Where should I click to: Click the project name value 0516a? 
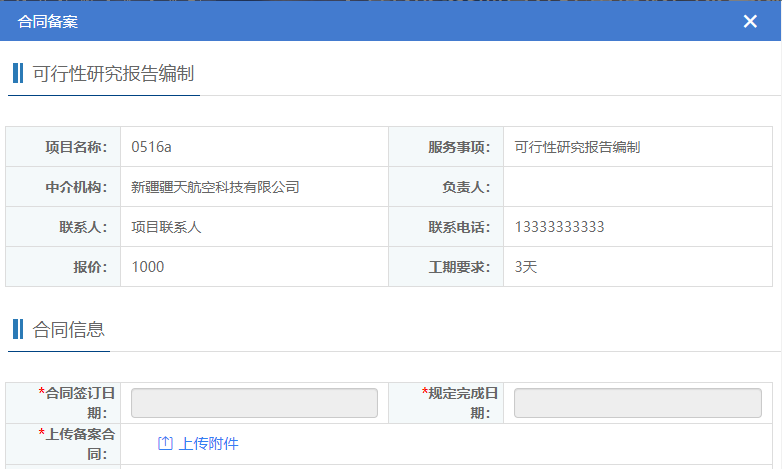click(152, 147)
